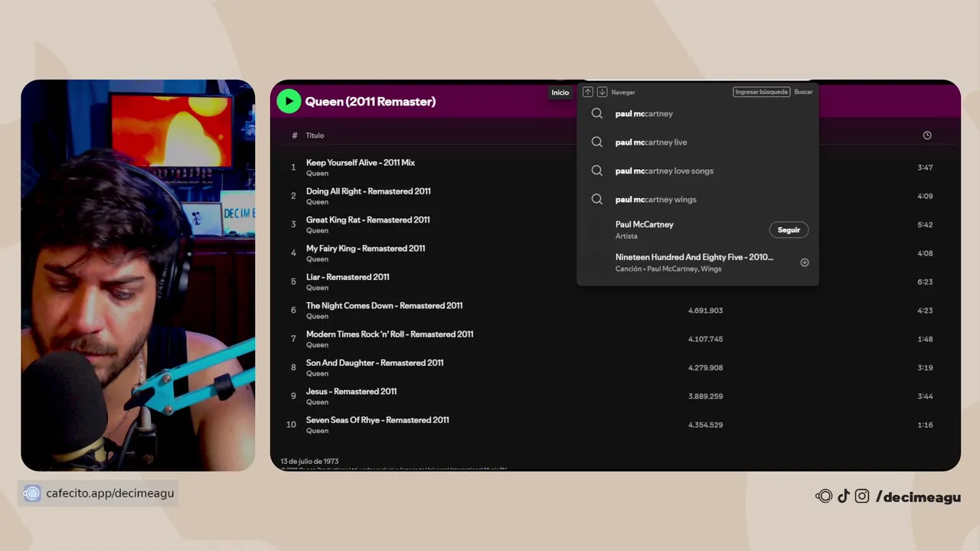Select track 'Doing All Right - Remastered 2011'
This screenshot has height=551, width=980.
[368, 191]
